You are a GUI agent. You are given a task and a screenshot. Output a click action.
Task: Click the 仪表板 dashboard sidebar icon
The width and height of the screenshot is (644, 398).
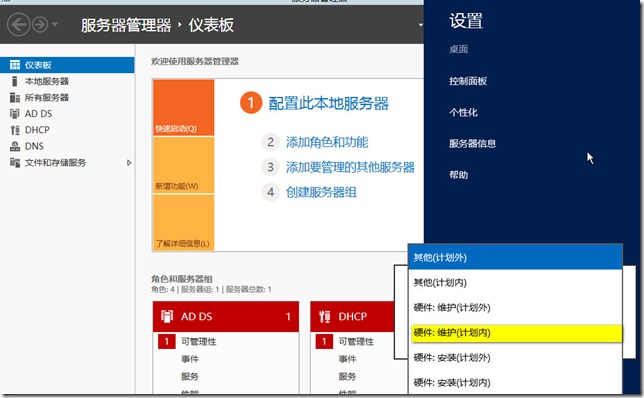point(15,65)
